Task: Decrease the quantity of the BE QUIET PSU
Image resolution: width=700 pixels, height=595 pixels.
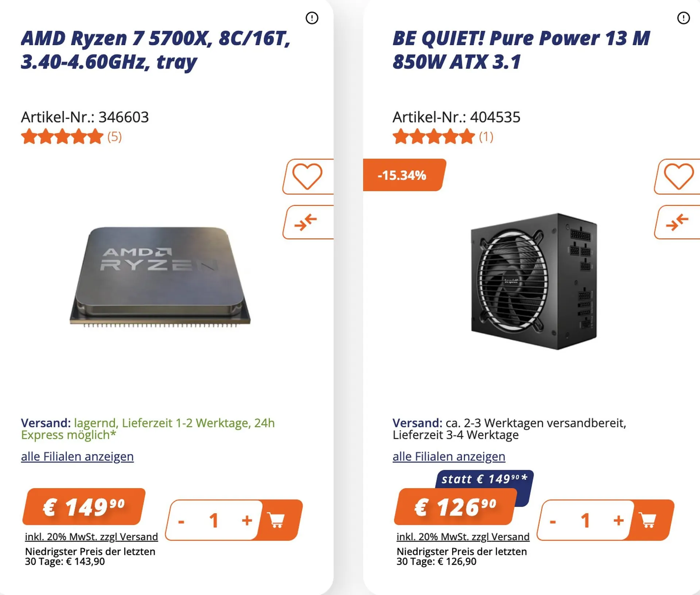Action: tap(553, 521)
